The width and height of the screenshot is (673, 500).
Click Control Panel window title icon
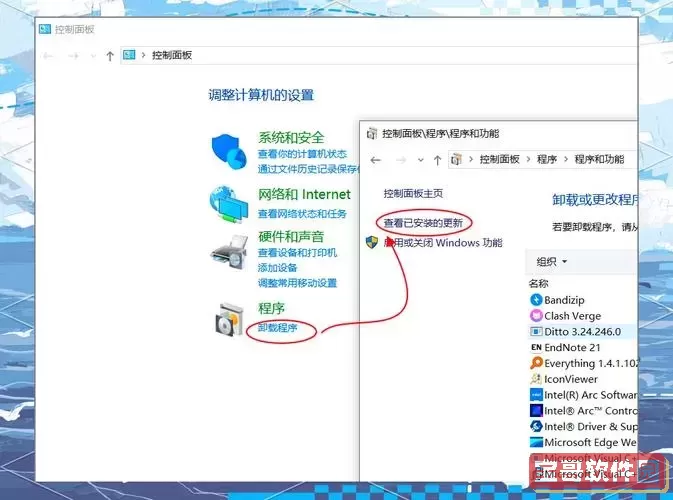coord(45,29)
